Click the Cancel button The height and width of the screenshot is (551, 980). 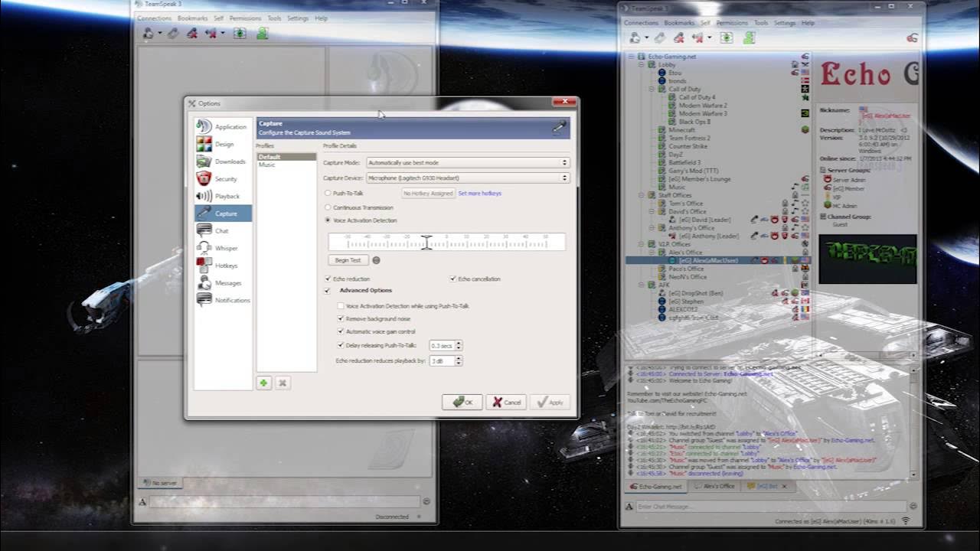click(x=506, y=402)
